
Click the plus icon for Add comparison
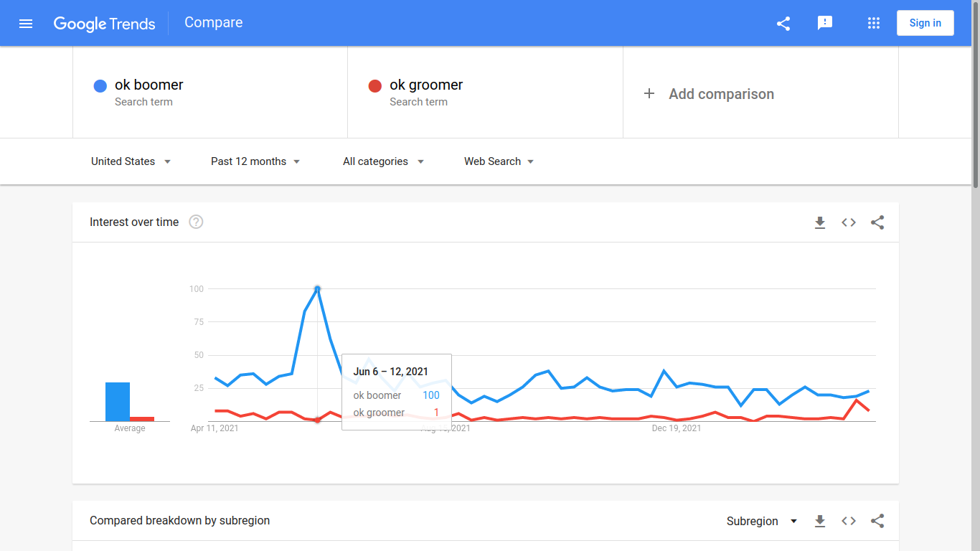coord(649,93)
